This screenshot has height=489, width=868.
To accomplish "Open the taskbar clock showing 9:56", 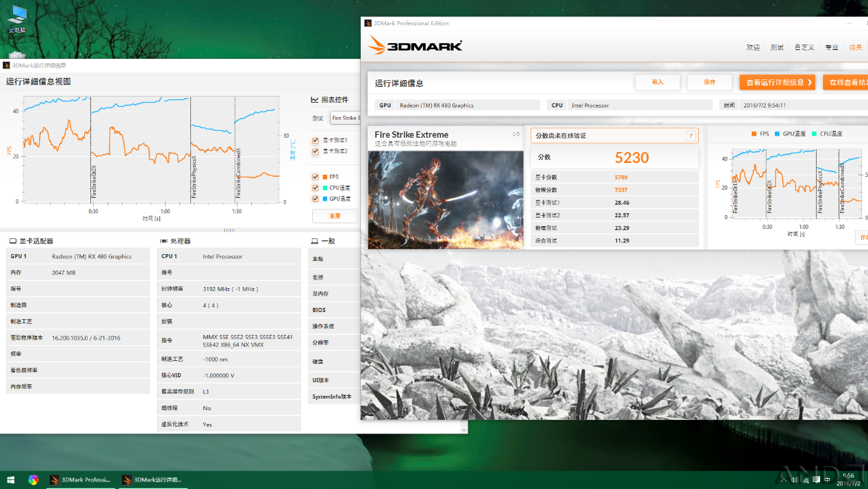I will pyautogui.click(x=848, y=479).
